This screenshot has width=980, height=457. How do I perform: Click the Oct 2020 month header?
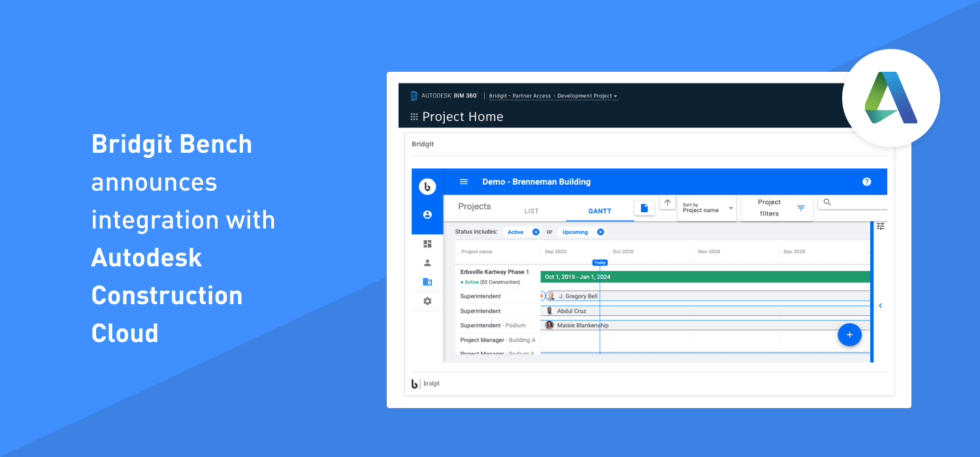[x=623, y=252]
